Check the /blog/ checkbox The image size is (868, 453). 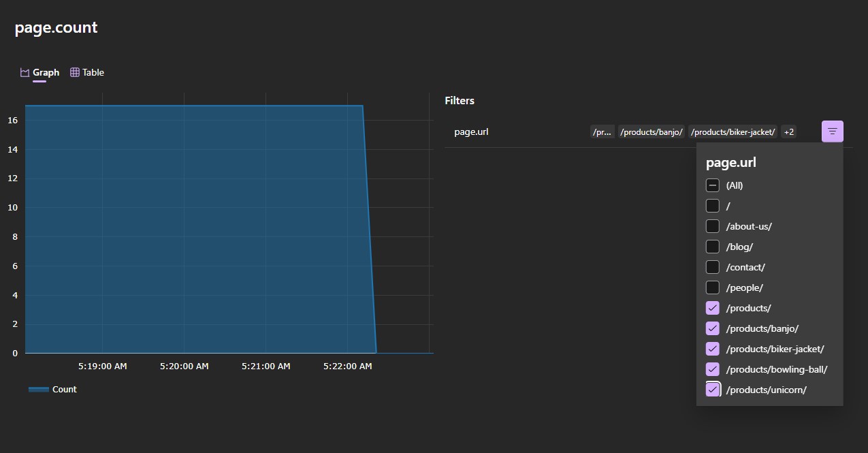712,247
